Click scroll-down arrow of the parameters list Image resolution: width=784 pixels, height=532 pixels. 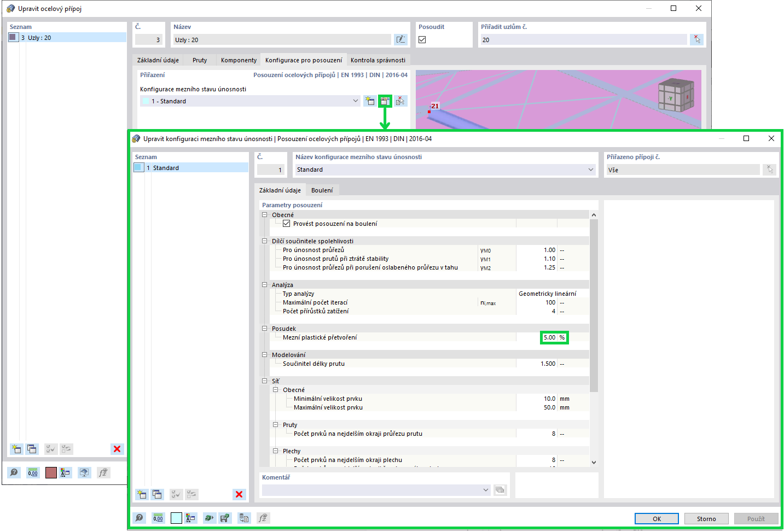coord(594,463)
